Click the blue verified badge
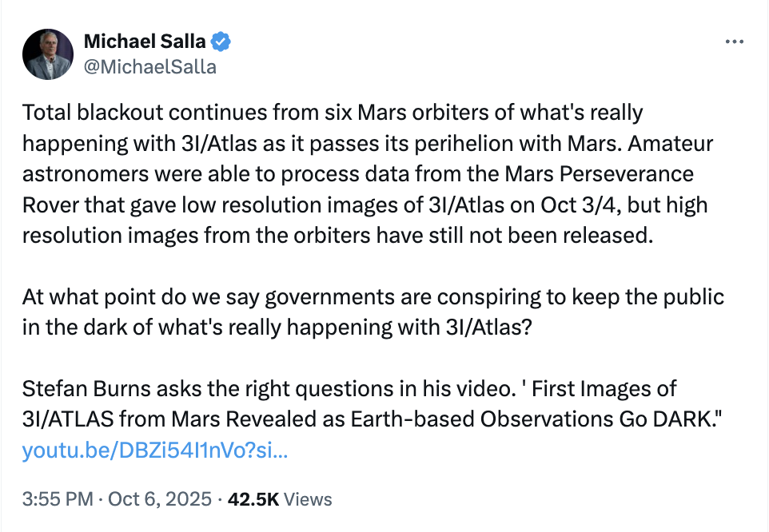Screen dimensions: 769x532 pyautogui.click(x=221, y=42)
